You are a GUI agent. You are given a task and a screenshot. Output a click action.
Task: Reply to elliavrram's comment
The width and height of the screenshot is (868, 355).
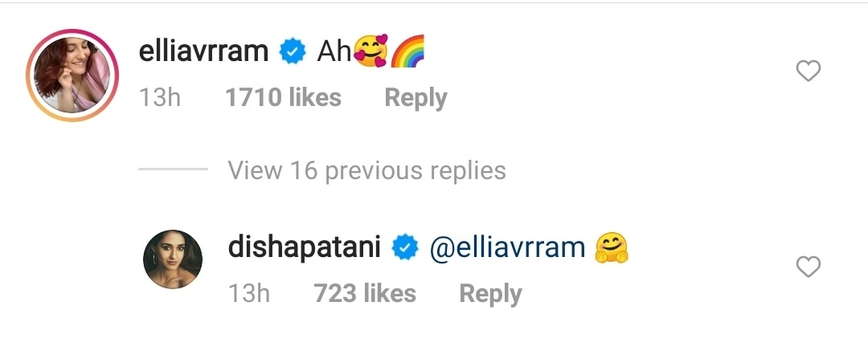(416, 98)
